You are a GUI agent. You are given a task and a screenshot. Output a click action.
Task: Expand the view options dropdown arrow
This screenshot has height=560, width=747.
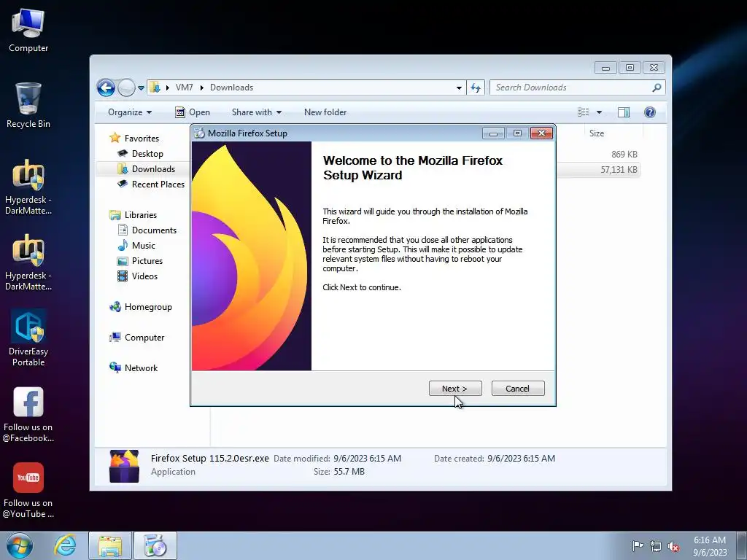(600, 112)
